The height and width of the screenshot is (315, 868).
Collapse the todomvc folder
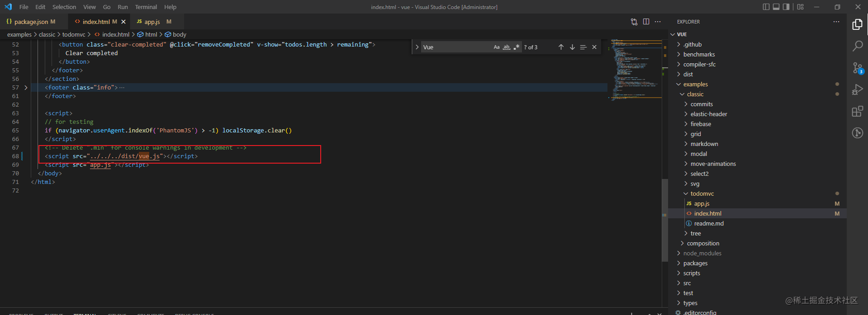click(757, 193)
